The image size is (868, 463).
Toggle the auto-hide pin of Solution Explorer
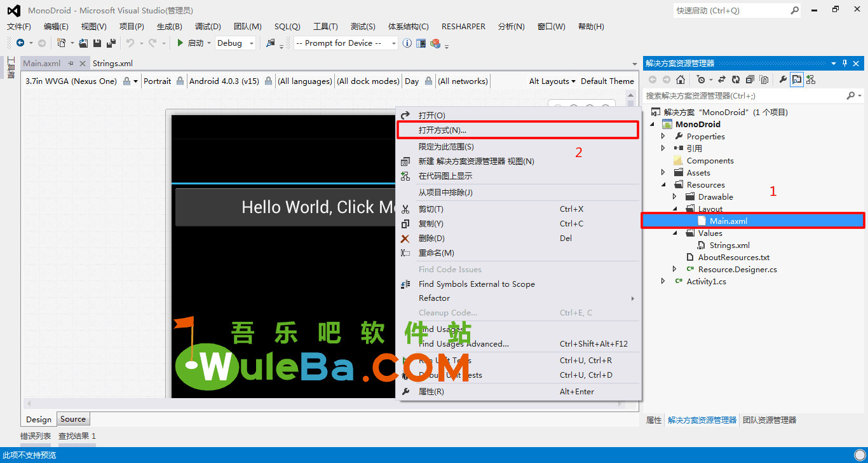coord(845,63)
